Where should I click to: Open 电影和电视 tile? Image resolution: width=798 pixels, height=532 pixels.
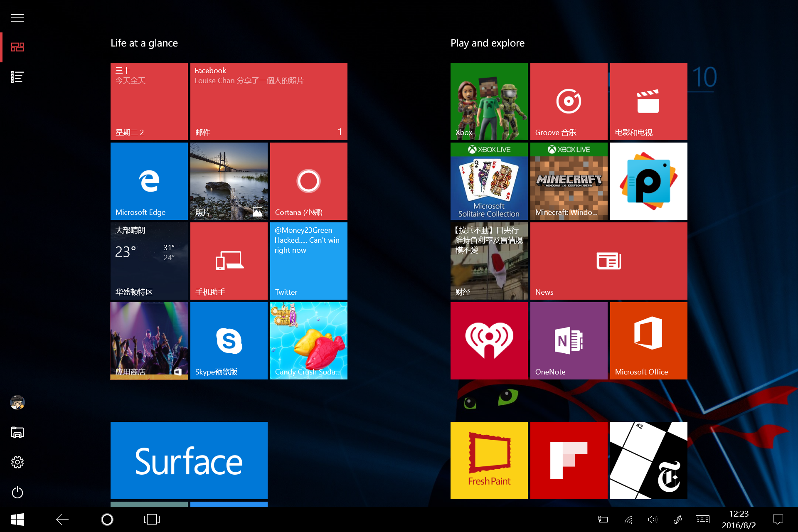pos(648,101)
